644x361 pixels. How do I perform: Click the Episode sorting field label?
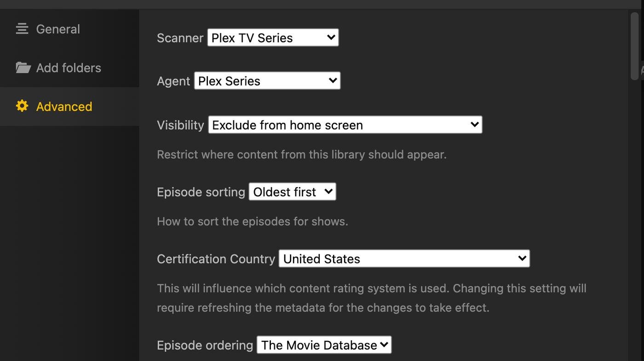click(x=201, y=192)
